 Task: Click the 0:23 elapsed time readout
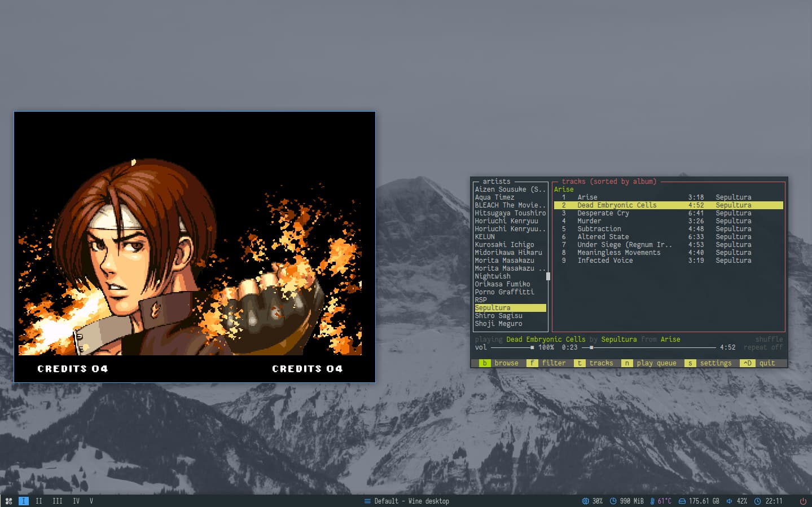tap(569, 347)
